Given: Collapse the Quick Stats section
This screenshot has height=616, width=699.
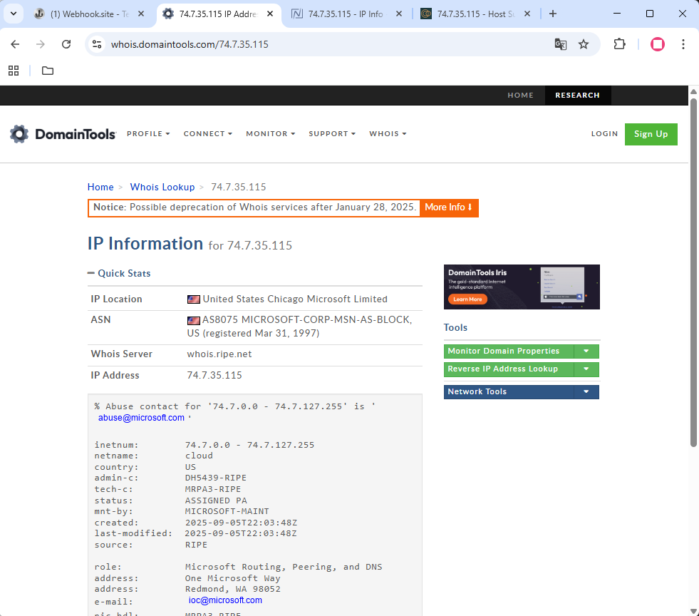Looking at the screenshot, I should pos(119,274).
